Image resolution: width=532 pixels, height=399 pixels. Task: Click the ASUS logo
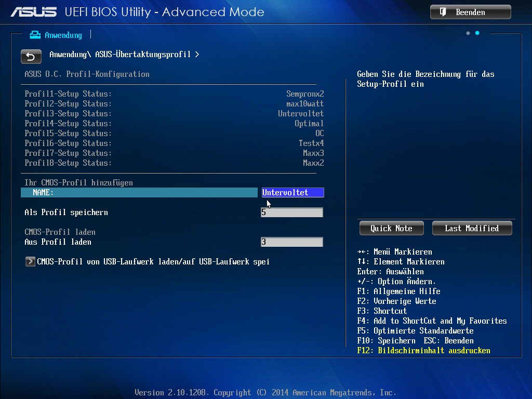(34, 12)
